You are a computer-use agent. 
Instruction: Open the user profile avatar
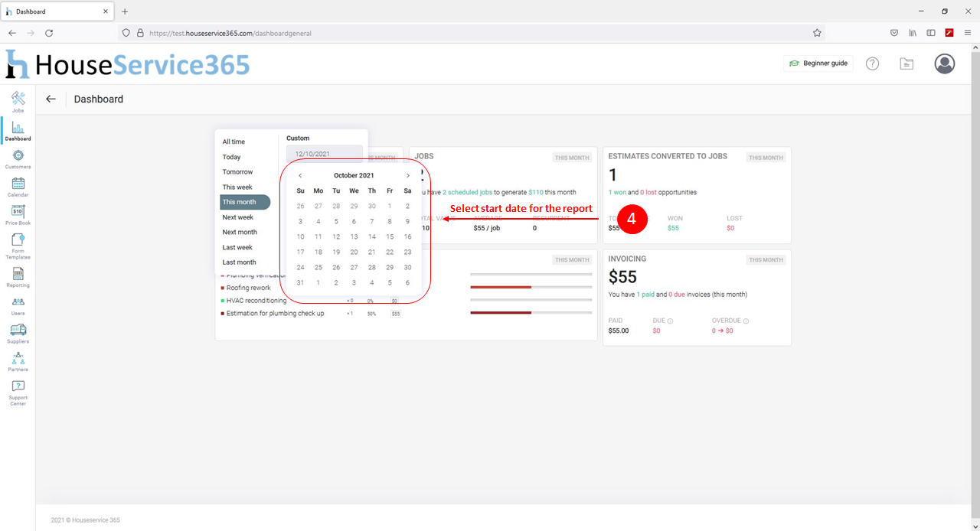[945, 64]
